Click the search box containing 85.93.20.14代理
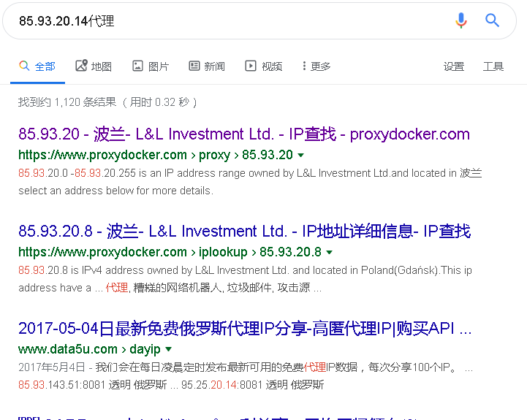The image size is (527, 420). point(259,21)
